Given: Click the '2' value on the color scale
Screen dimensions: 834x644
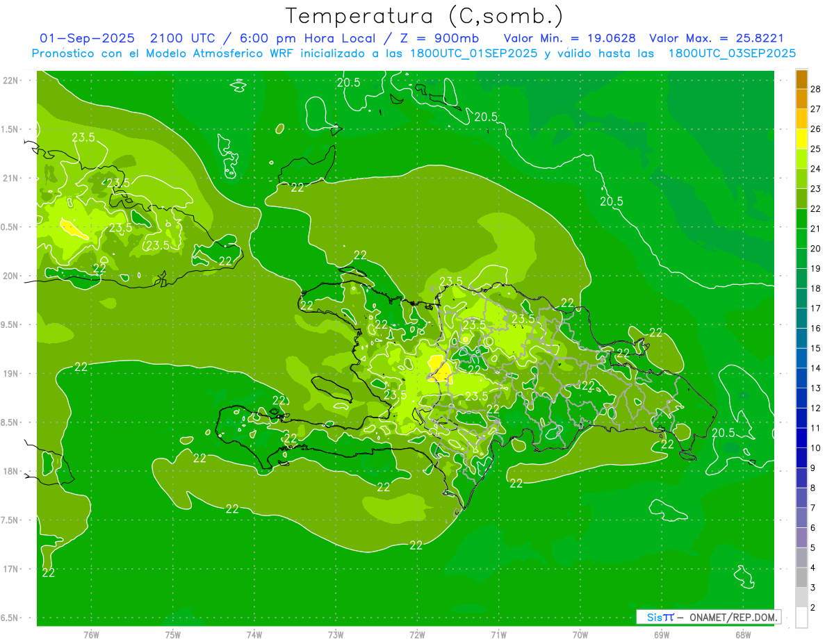Looking at the screenshot, I should [814, 607].
